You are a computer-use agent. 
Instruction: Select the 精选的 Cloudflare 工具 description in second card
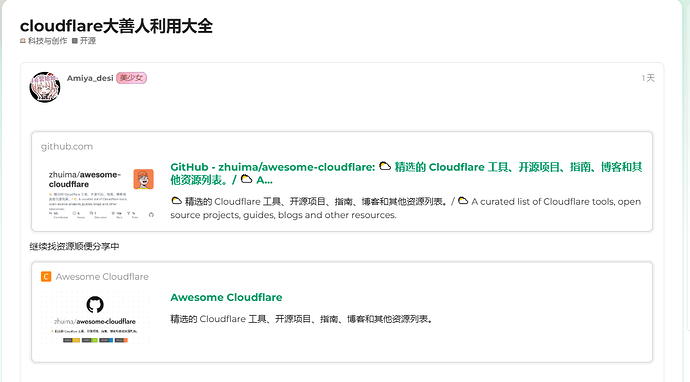tap(302, 319)
